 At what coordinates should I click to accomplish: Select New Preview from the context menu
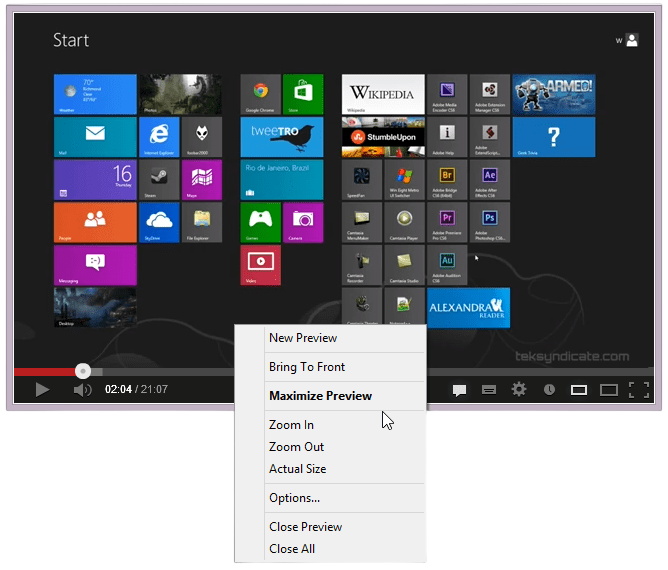click(x=303, y=338)
